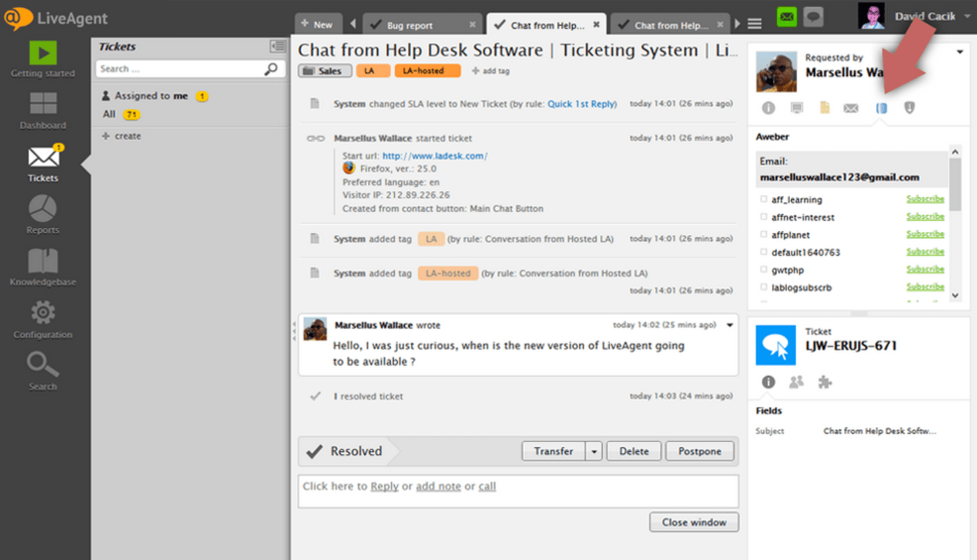The height and width of the screenshot is (560, 977).
Task: Expand message with side handle
Action: (294, 331)
